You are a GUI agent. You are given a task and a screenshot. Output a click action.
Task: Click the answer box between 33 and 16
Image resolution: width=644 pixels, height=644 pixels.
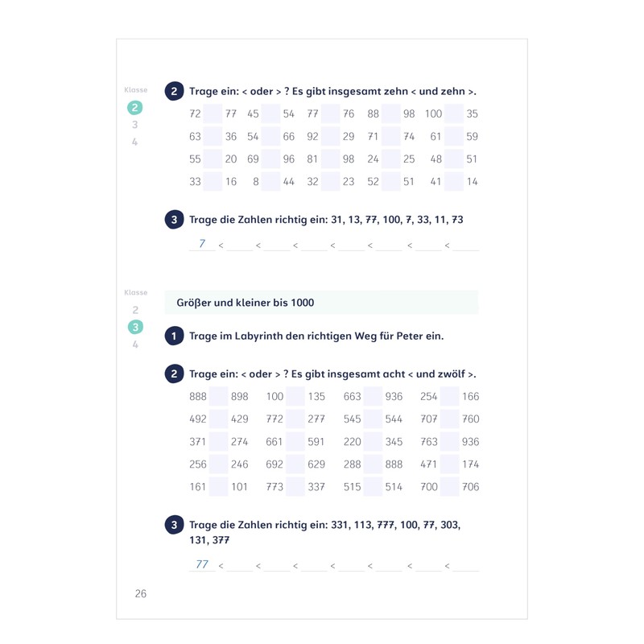(x=213, y=182)
